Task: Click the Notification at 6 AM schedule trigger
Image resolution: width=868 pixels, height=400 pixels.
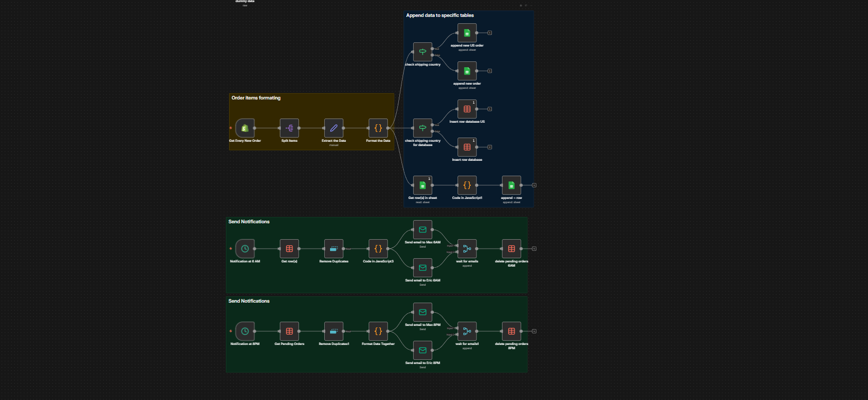Action: click(x=245, y=249)
